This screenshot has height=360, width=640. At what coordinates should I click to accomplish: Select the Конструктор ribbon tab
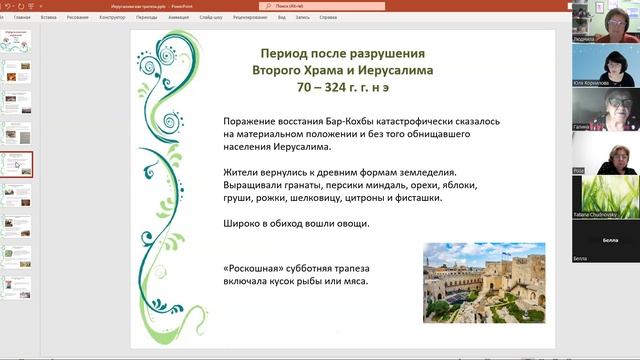point(112,18)
